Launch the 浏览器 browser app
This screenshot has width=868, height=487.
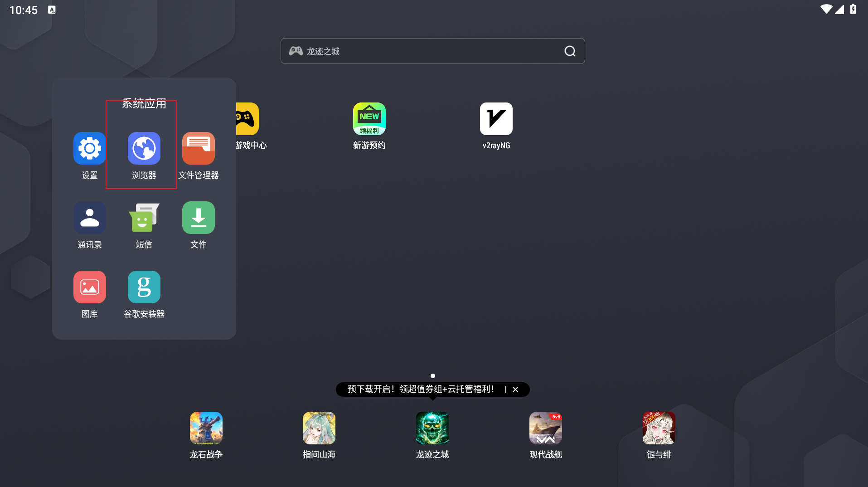pyautogui.click(x=144, y=148)
